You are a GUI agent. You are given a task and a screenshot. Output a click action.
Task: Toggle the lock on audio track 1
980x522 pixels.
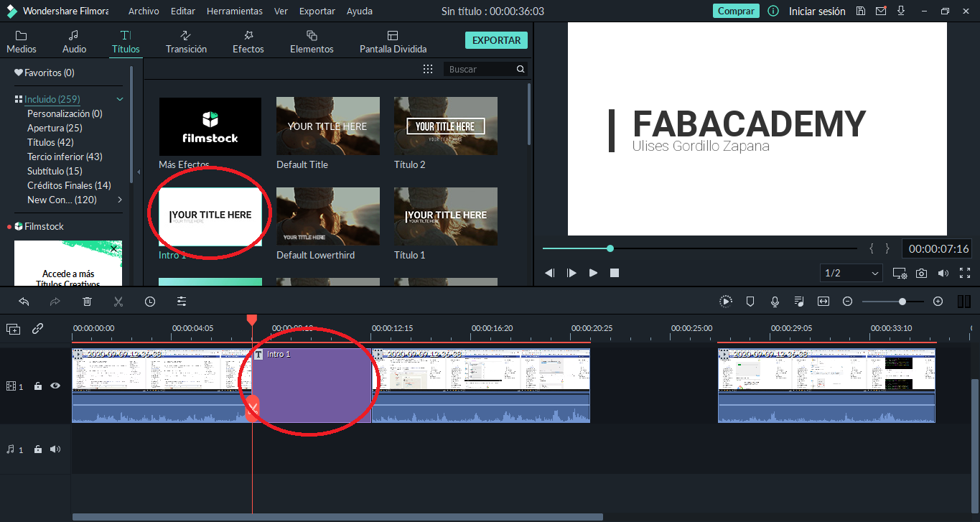click(38, 449)
